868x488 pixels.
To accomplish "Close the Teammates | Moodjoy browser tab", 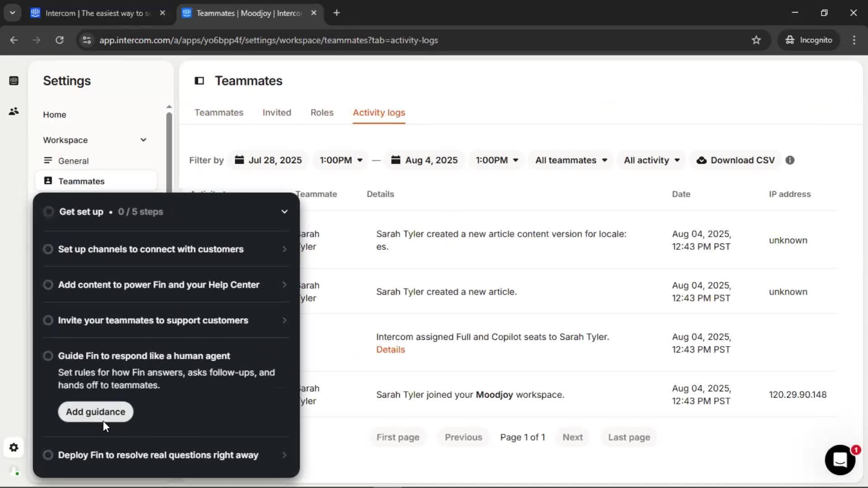I will (x=314, y=13).
